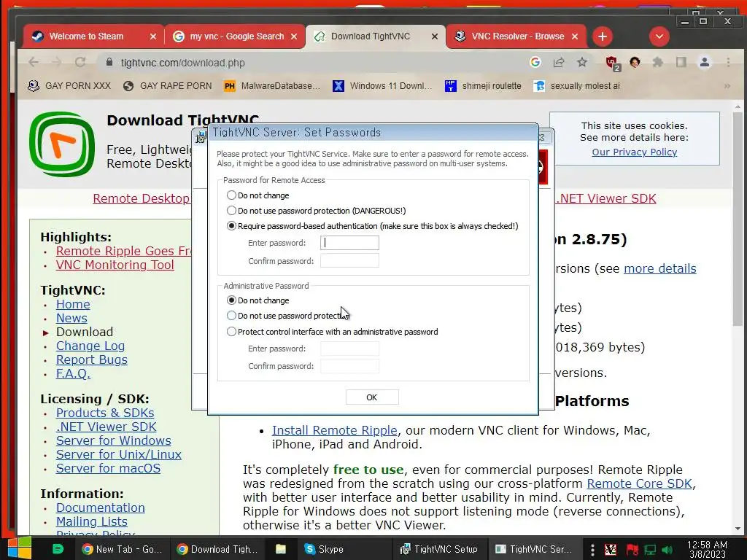Go forward in browser history

(57, 63)
